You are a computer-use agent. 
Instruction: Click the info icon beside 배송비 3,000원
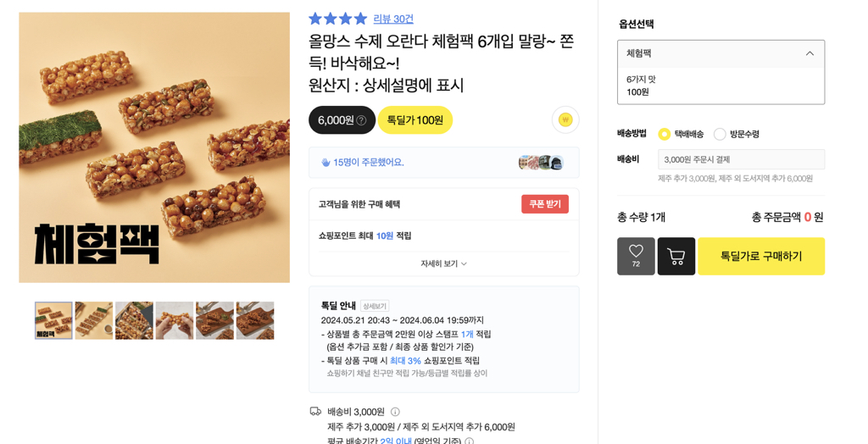(x=395, y=412)
